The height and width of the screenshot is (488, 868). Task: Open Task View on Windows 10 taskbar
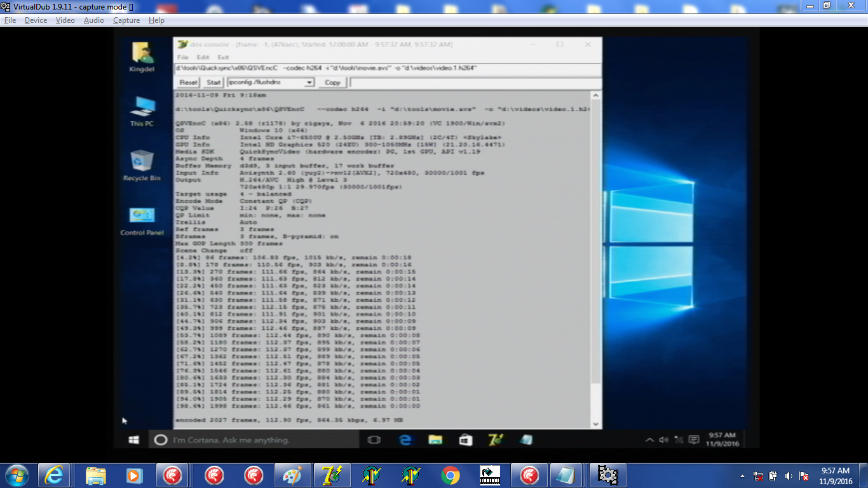(x=374, y=440)
